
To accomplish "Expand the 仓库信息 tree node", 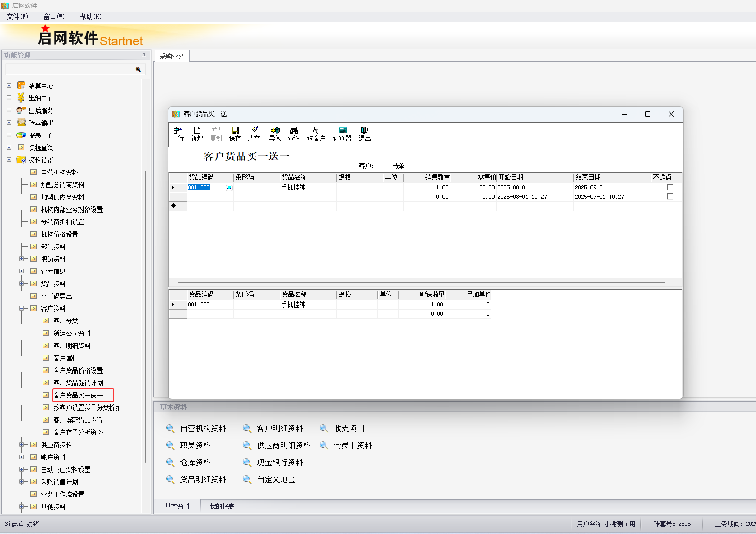I will 21,271.
